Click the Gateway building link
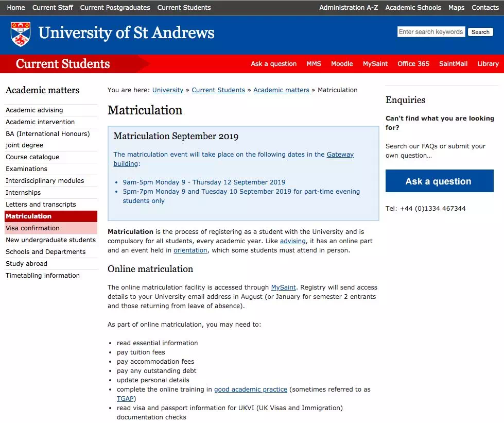The width and height of the screenshot is (504, 423). tap(340, 155)
